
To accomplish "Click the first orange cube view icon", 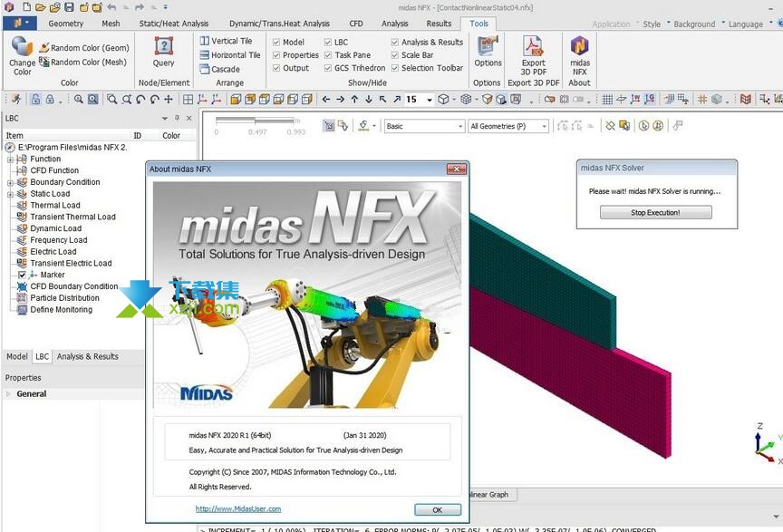I will (x=236, y=100).
